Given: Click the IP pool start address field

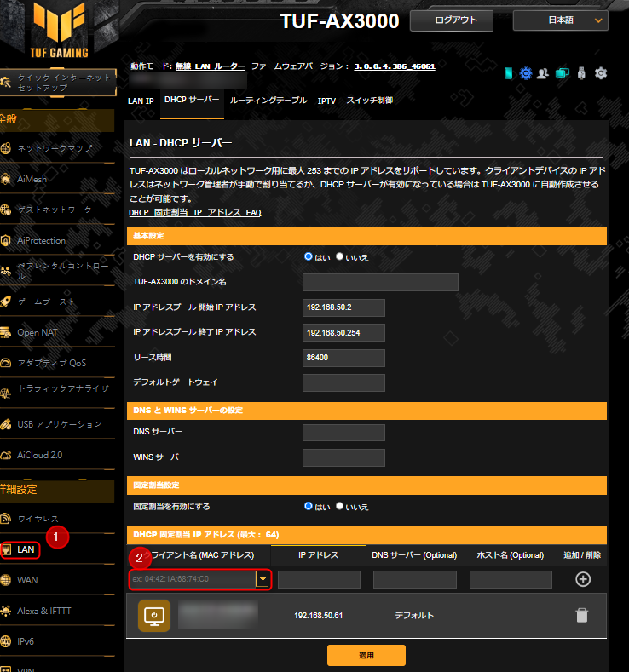Looking at the screenshot, I should coord(343,307).
